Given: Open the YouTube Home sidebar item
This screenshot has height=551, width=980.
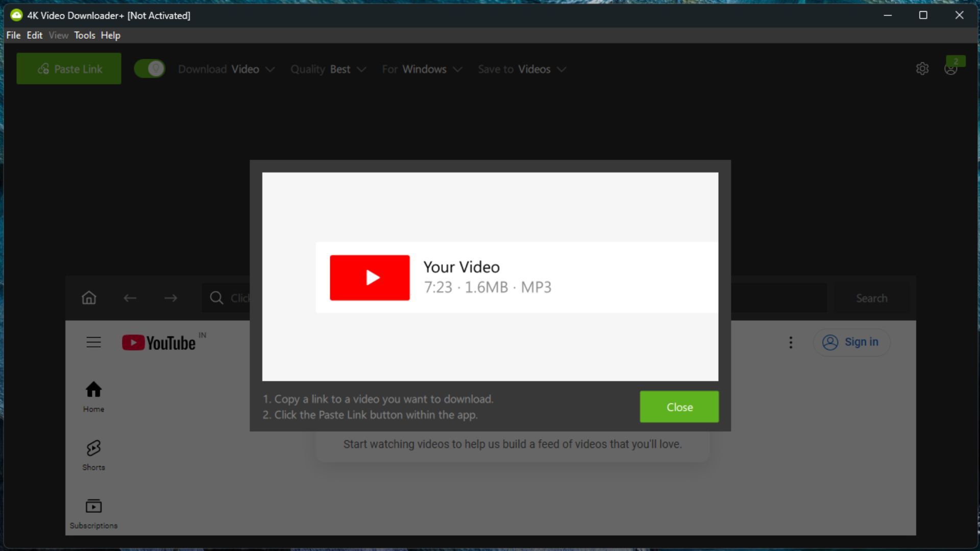Looking at the screenshot, I should [x=93, y=397].
